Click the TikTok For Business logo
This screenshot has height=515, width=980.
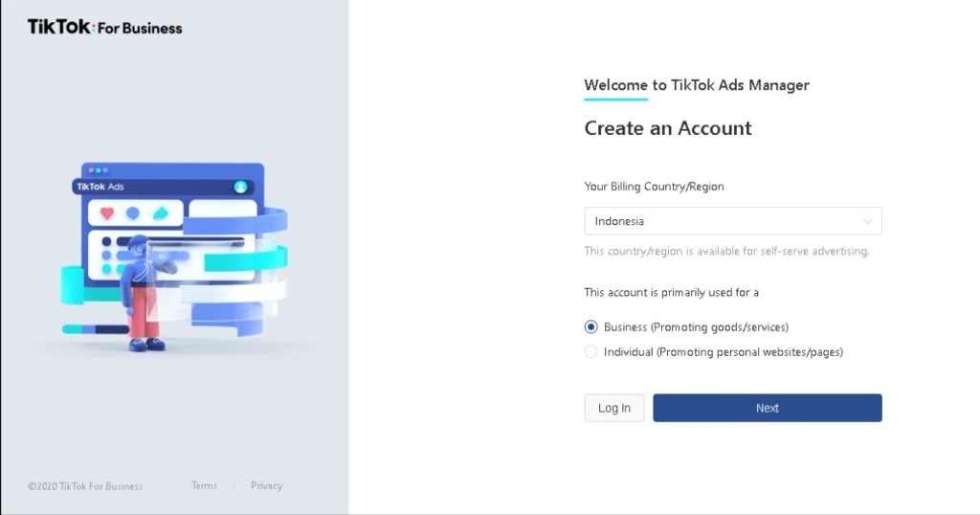click(x=104, y=28)
